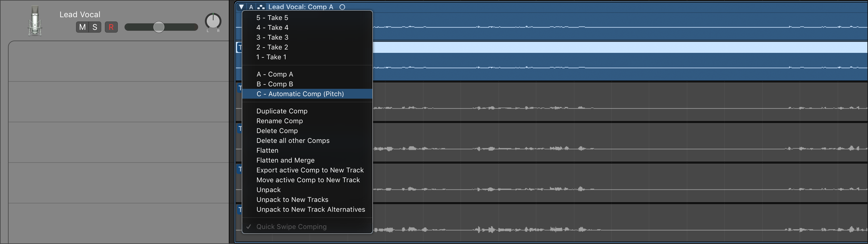
Task: Click the Lead Vocal: Comp A folder title
Action: point(301,7)
